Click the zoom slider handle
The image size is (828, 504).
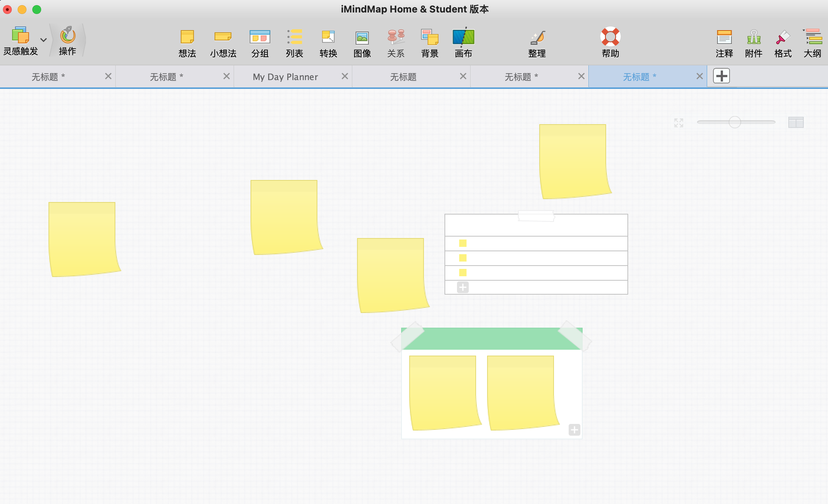tap(735, 122)
